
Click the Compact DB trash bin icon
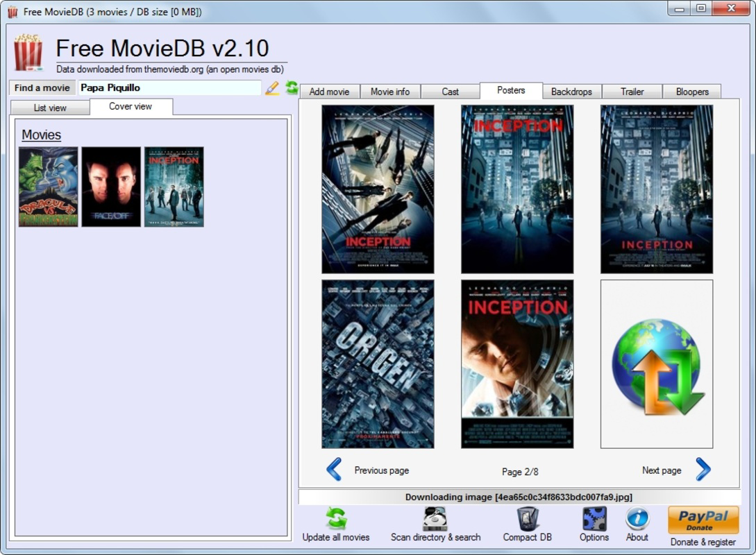pyautogui.click(x=528, y=518)
